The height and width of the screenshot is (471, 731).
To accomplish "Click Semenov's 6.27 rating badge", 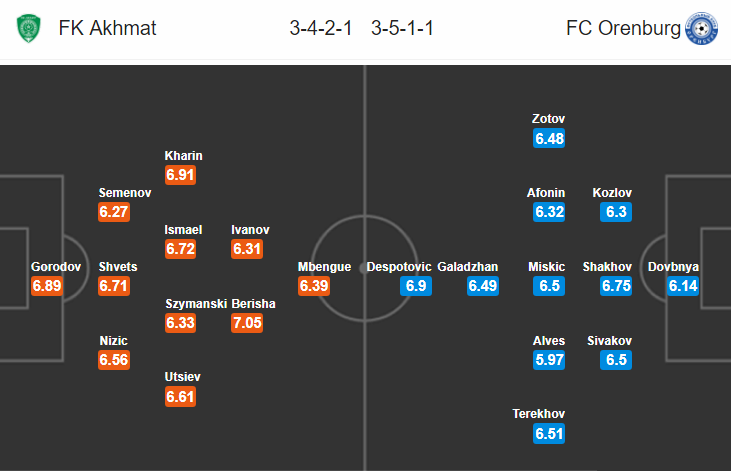I will click(x=114, y=212).
